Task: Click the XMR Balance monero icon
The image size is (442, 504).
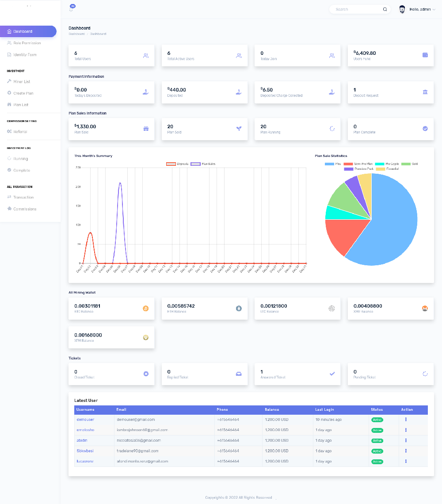Action: pyautogui.click(x=425, y=308)
